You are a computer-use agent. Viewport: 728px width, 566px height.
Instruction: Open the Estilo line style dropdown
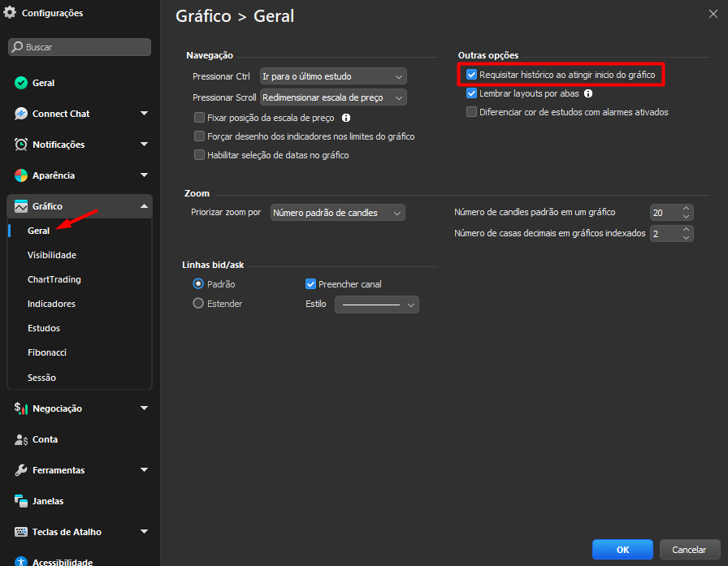376,305
